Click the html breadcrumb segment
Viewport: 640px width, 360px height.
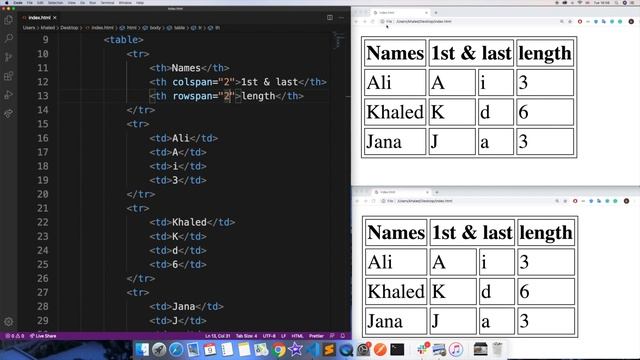coord(131,28)
